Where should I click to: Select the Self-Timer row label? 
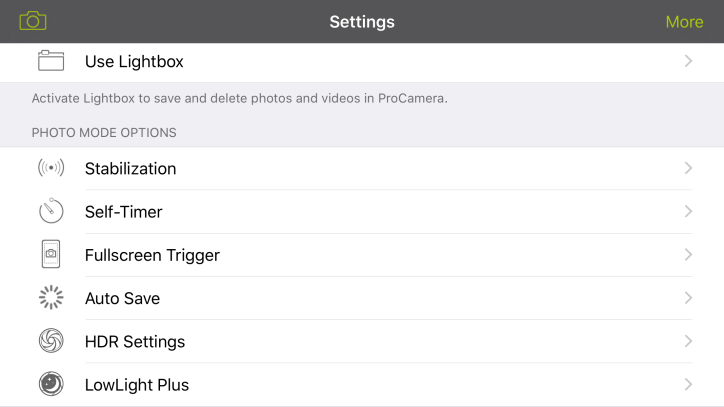click(x=123, y=212)
